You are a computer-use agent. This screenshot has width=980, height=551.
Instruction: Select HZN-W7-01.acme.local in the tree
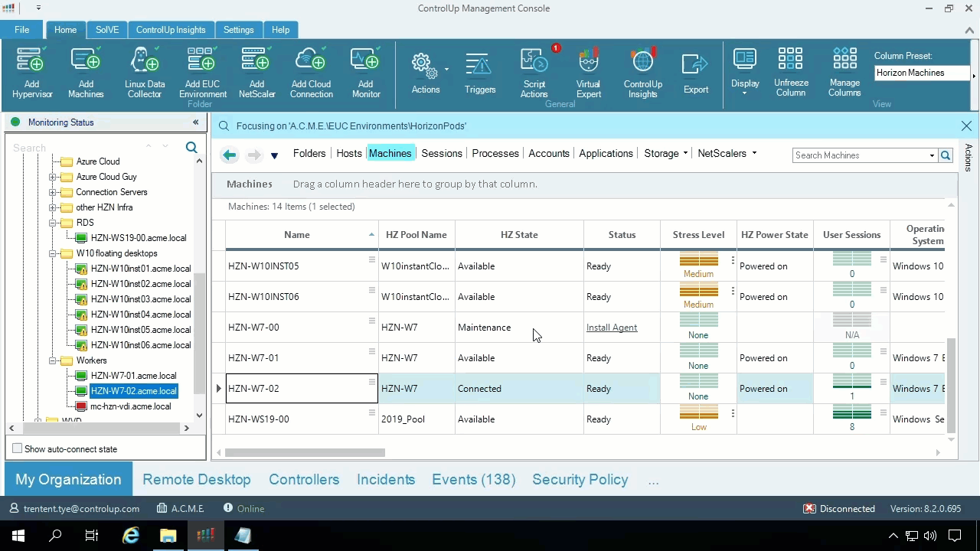[x=133, y=376]
